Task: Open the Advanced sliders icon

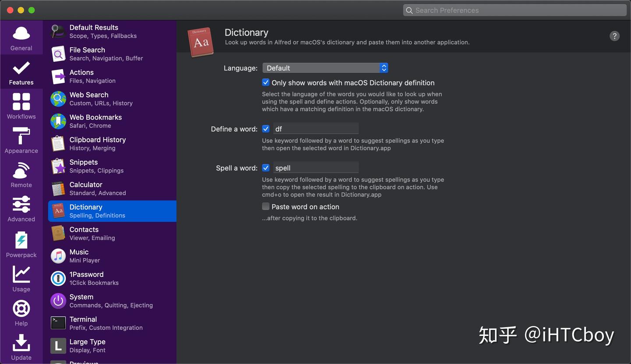Action: tap(21, 205)
